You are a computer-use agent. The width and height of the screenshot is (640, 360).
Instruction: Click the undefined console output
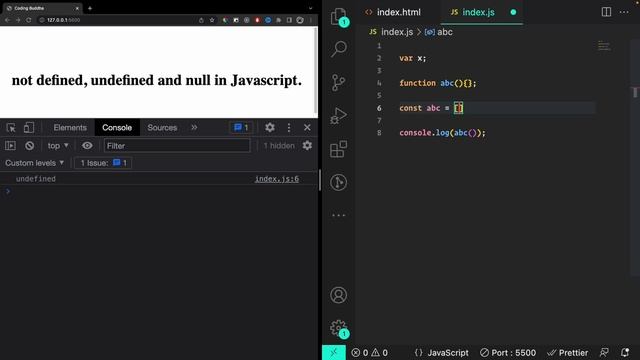(36, 179)
